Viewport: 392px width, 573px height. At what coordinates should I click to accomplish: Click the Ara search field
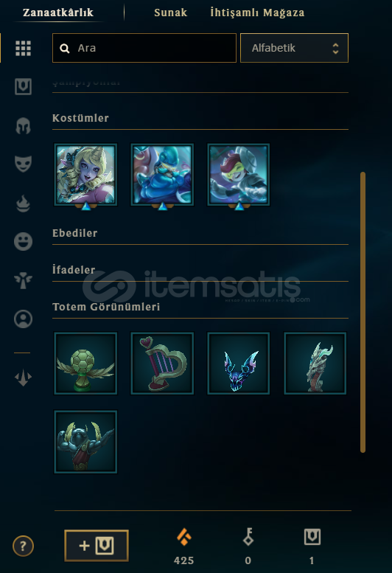pos(144,48)
